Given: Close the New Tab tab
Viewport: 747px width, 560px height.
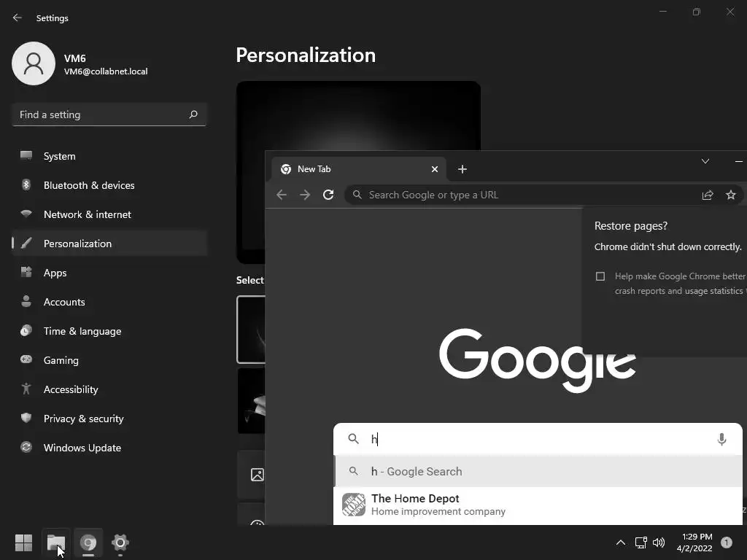Looking at the screenshot, I should 435,169.
